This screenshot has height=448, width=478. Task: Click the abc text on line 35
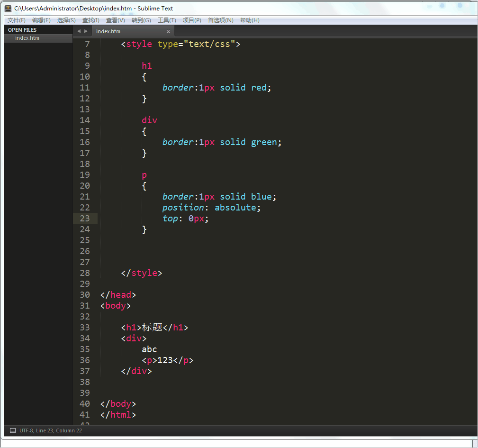click(x=149, y=349)
